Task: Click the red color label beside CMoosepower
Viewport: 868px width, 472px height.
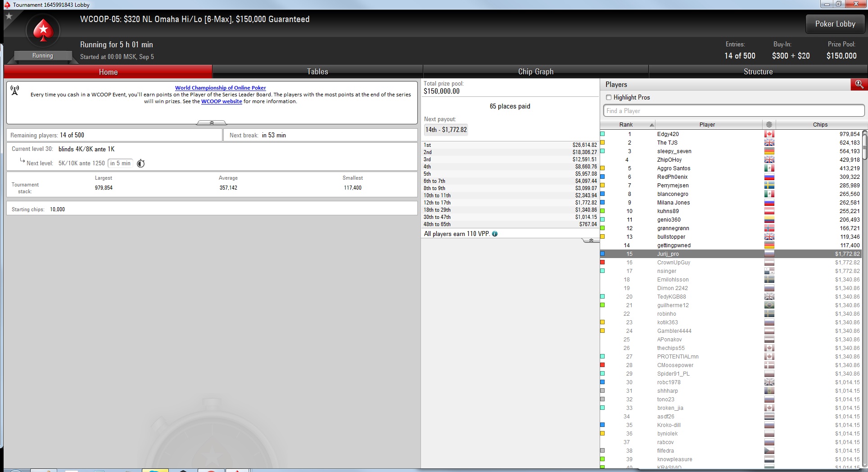Action: coord(602,365)
